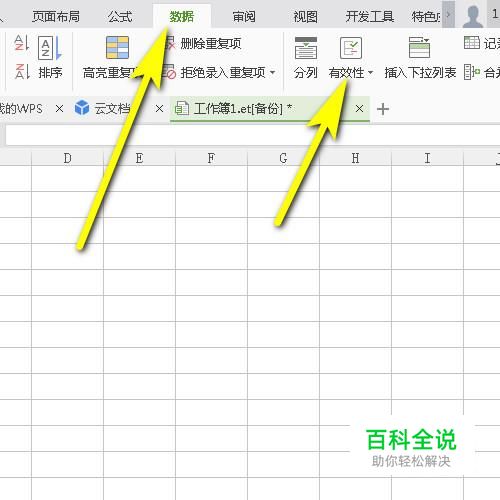Select column H header

click(x=355, y=158)
